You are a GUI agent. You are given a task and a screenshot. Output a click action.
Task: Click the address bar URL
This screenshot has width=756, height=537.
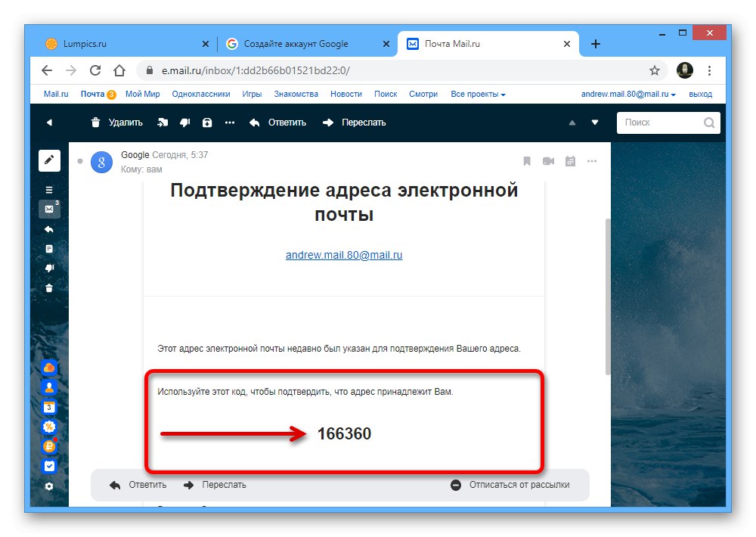256,70
